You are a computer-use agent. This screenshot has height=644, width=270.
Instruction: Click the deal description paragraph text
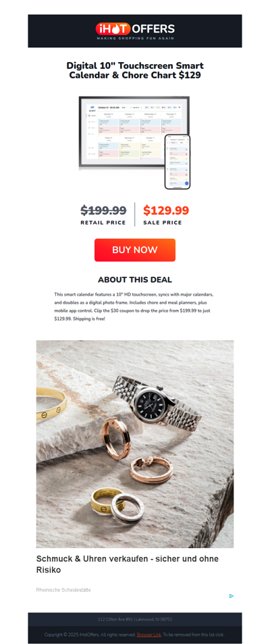point(135,306)
